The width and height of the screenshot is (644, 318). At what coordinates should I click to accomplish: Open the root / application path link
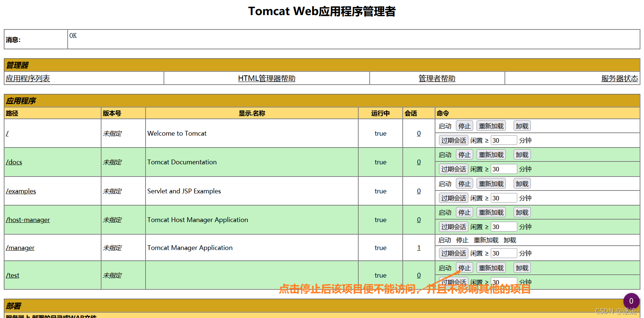tap(7, 133)
